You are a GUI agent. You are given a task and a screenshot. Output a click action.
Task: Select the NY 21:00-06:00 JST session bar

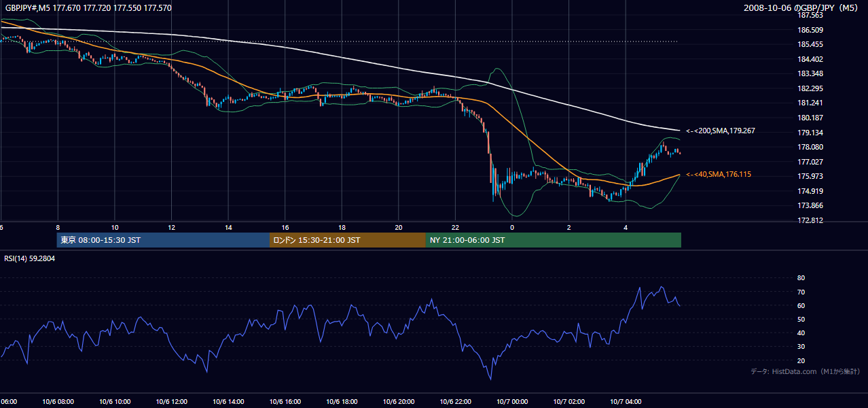coord(554,240)
